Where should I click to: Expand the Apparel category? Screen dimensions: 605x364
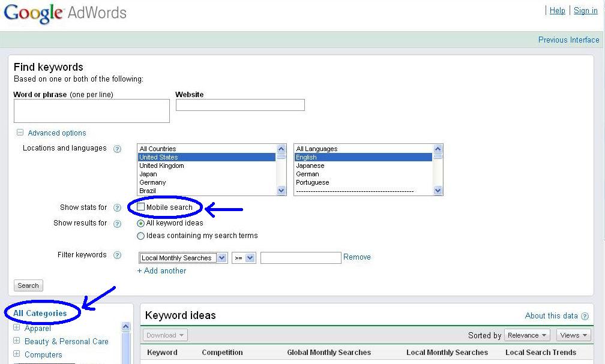pos(17,327)
